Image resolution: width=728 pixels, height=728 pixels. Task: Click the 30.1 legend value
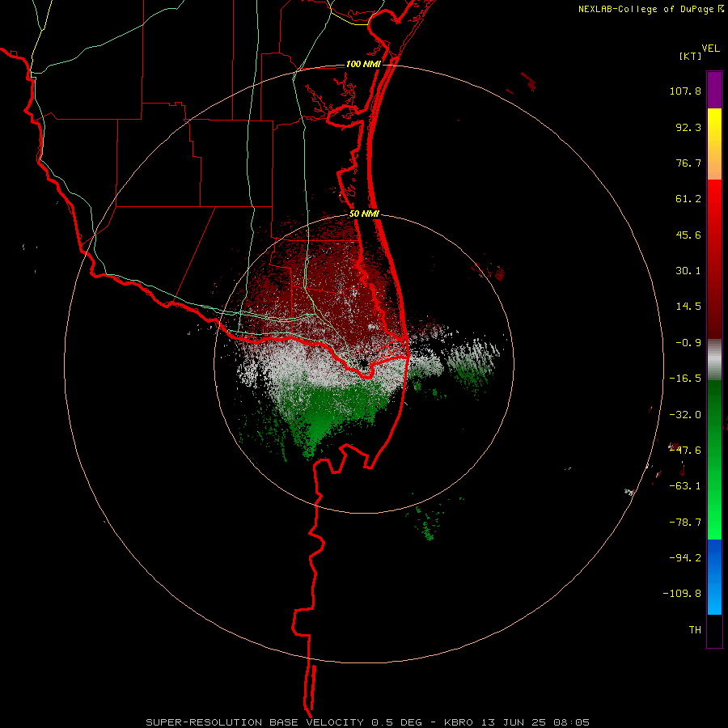[688, 271]
